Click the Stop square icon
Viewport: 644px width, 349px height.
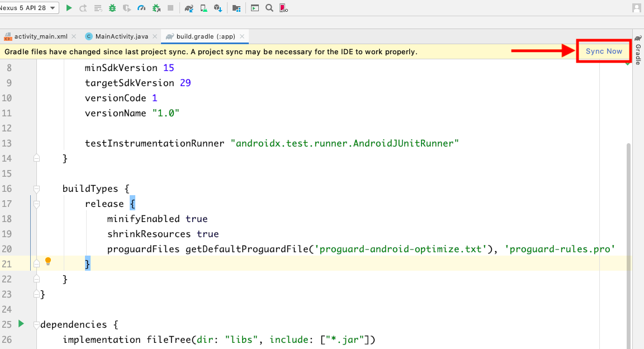pos(171,8)
